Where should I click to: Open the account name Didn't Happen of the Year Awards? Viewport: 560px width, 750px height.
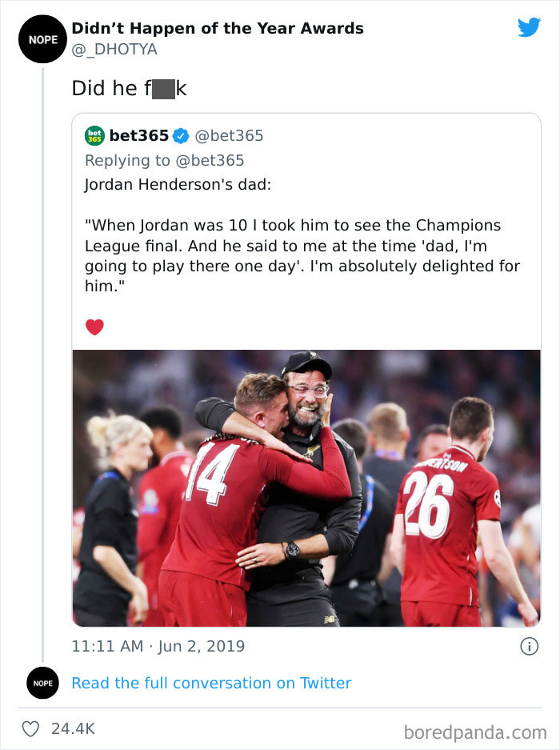point(218,28)
